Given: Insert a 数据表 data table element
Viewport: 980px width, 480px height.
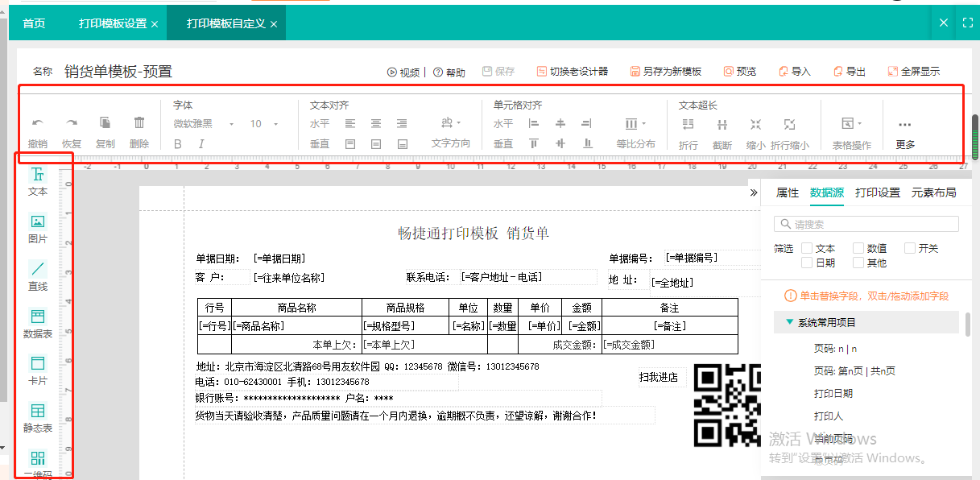Looking at the screenshot, I should point(38,322).
